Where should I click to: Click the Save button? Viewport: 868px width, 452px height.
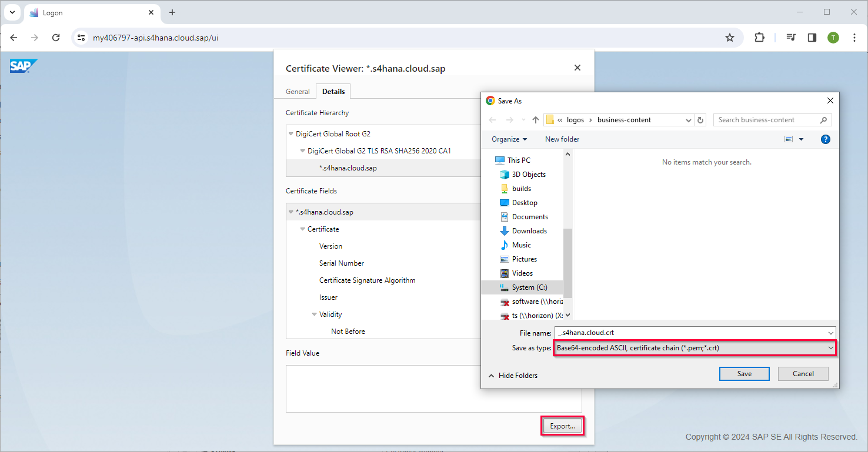tap(744, 374)
